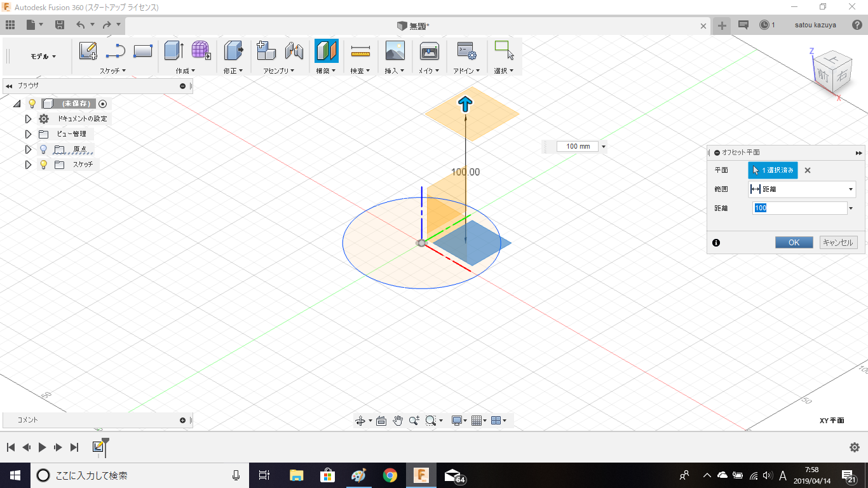868x488 pixels.
Task: Click the 1 選択済み plane selection button
Action: [x=773, y=170]
